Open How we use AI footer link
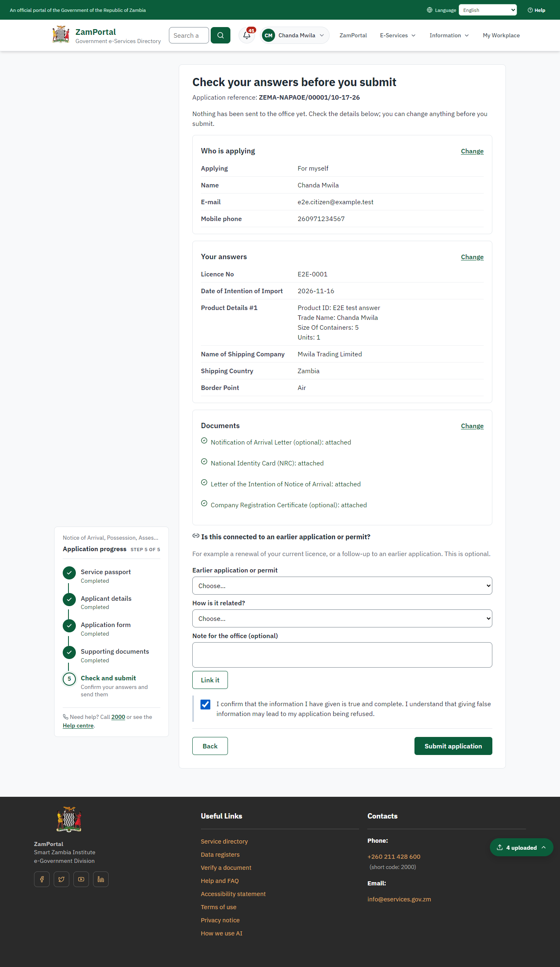 (221, 933)
